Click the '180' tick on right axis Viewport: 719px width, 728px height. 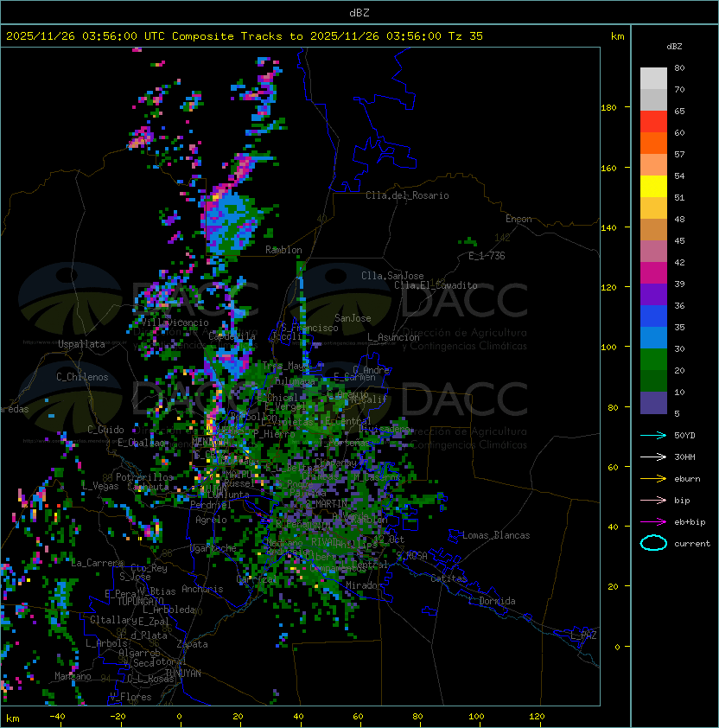(608, 108)
